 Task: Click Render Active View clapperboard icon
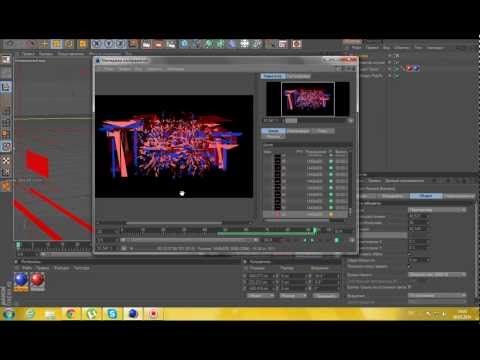(146, 44)
